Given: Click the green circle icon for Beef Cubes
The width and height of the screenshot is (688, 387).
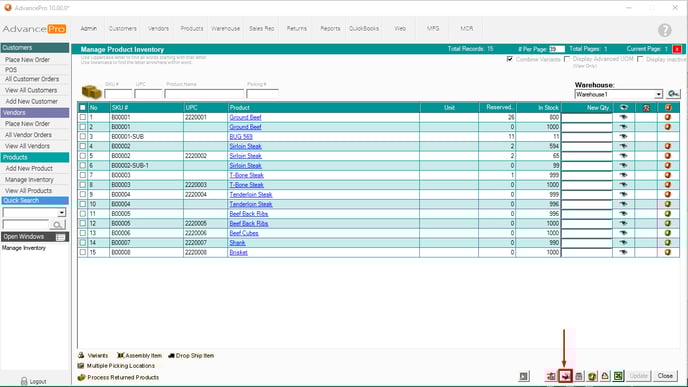Looking at the screenshot, I should [668, 233].
